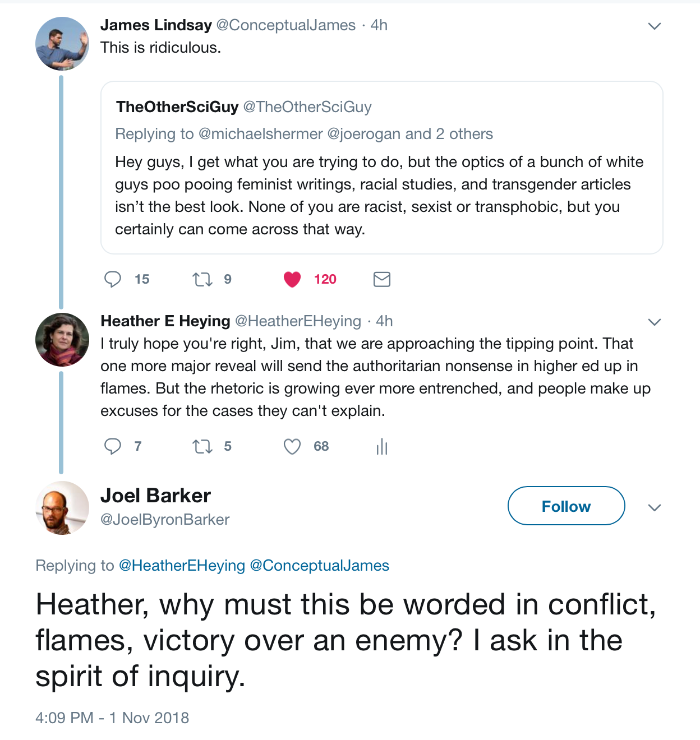The height and width of the screenshot is (740, 700).
Task: Open James Lindsay's profile picture
Action: [62, 44]
